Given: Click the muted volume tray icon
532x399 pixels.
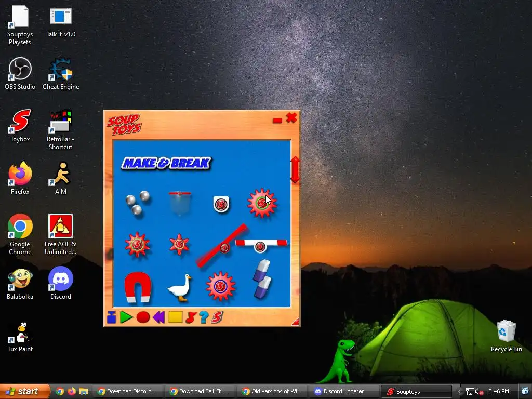Looking at the screenshot, I should pyautogui.click(x=479, y=392).
